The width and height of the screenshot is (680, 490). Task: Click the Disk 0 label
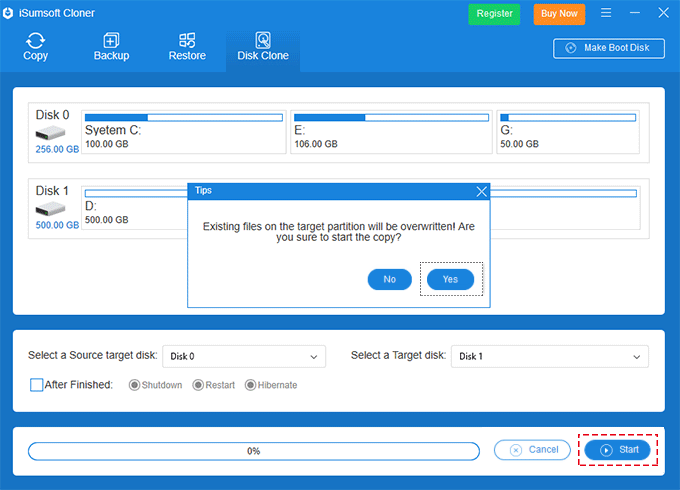52,115
